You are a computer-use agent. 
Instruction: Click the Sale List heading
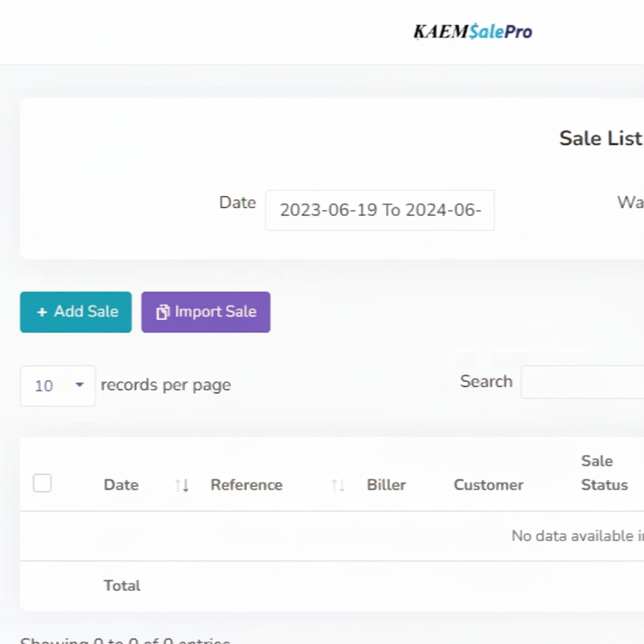coord(600,138)
